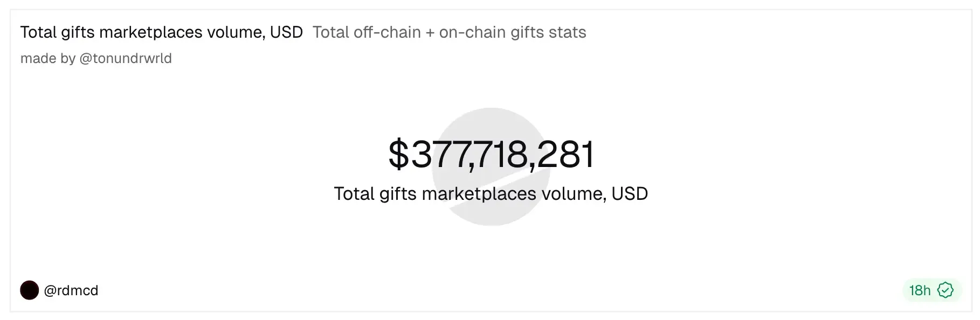Select the 'Total gifts marketplaces volume, USD' title

161,32
